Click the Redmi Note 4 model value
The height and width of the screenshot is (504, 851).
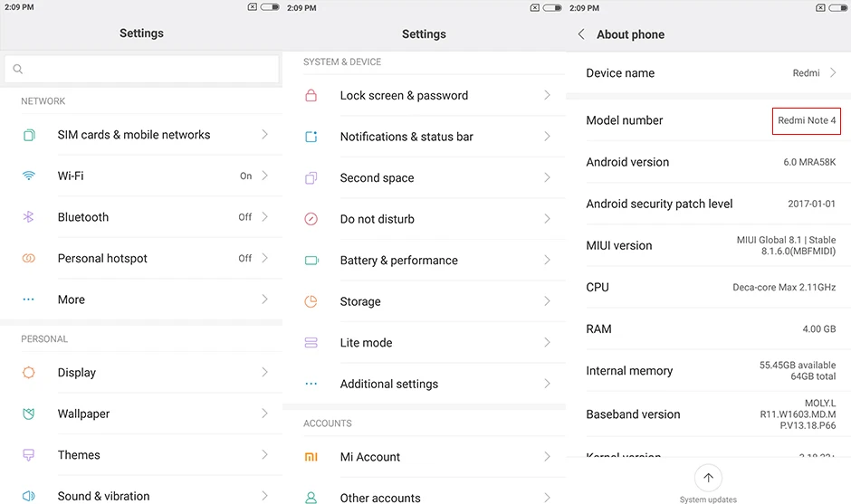807,120
